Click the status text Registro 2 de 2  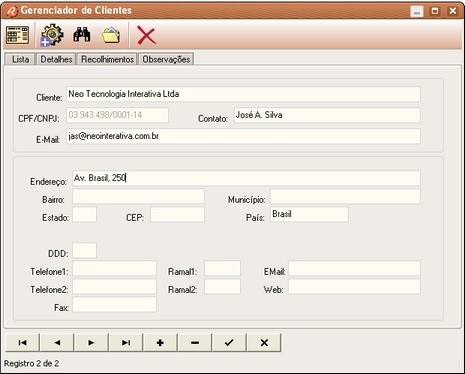32,363
